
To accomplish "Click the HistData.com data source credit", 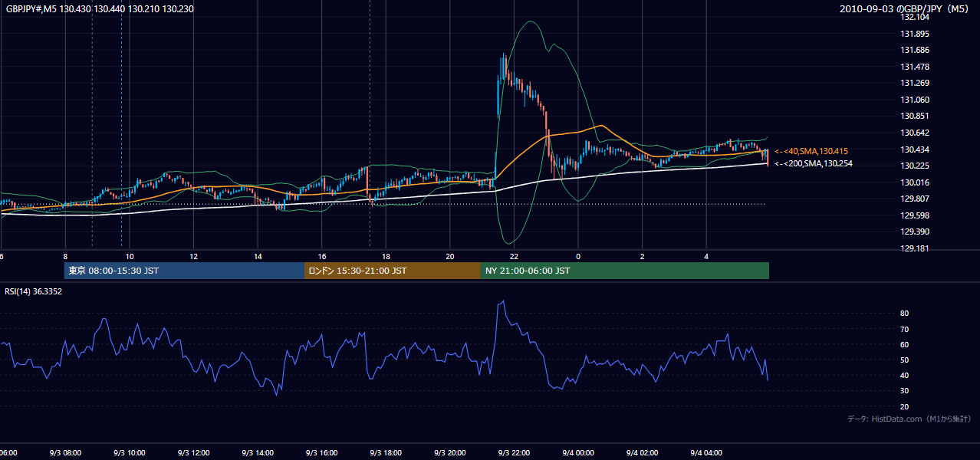I will (909, 419).
